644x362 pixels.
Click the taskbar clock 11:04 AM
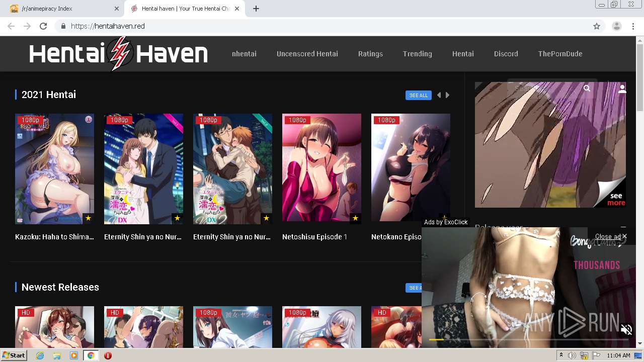click(x=618, y=355)
